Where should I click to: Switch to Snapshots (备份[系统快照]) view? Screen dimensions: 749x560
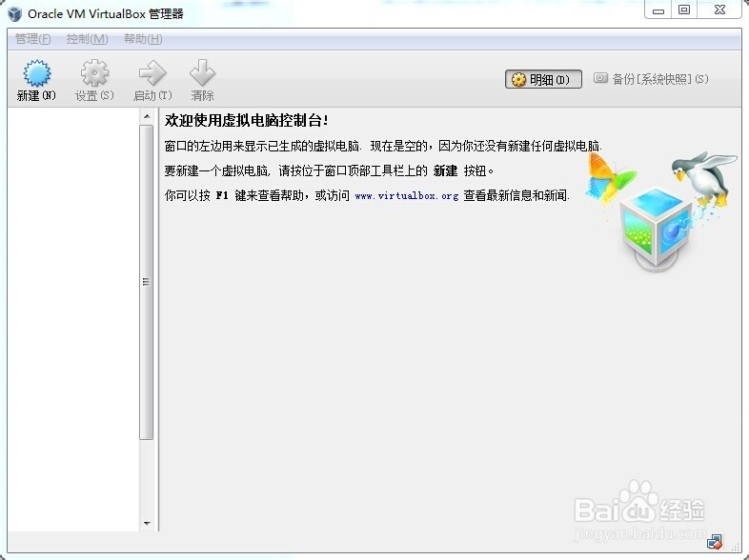coord(651,79)
